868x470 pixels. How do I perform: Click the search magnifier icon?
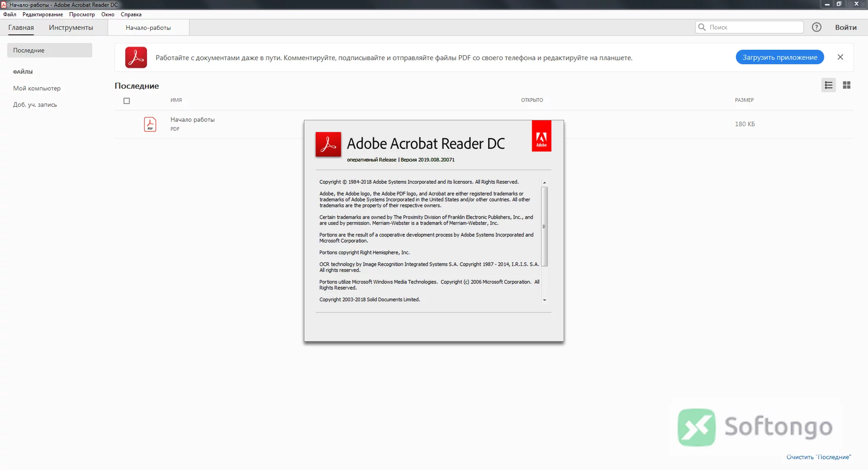pos(702,27)
